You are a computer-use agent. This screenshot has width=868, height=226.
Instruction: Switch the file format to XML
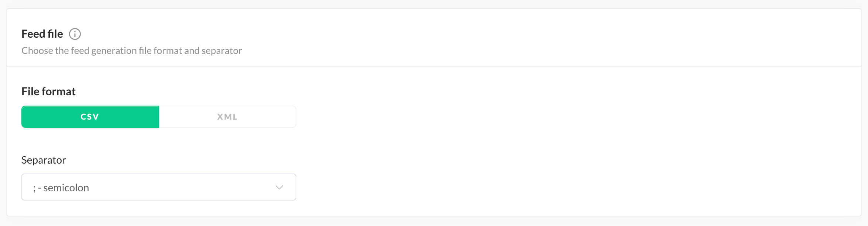(x=227, y=117)
